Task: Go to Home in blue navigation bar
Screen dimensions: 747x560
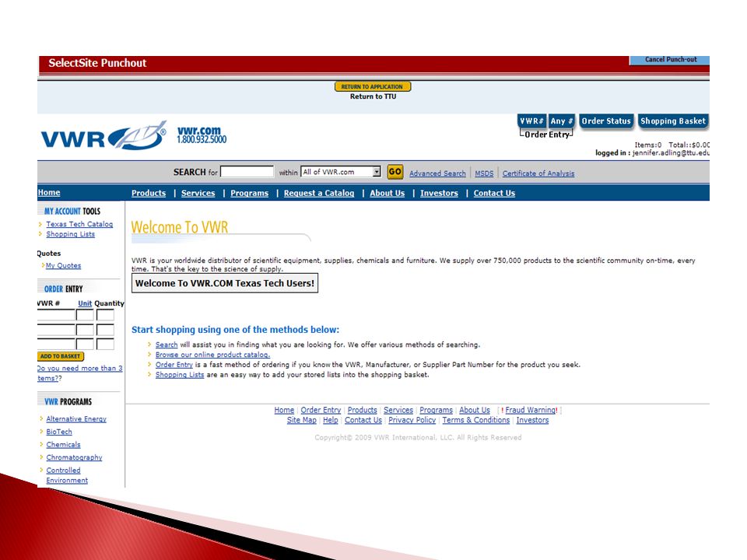Action: pyautogui.click(x=48, y=192)
